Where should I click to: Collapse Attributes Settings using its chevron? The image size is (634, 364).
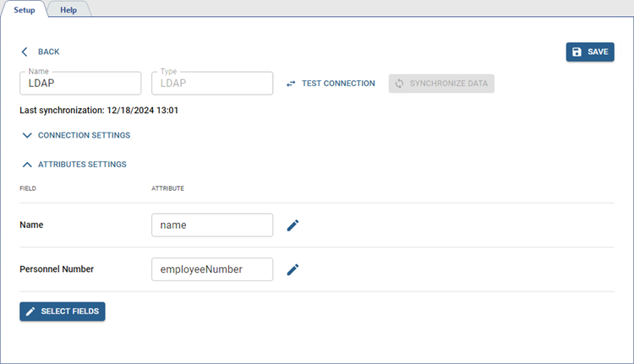click(27, 164)
